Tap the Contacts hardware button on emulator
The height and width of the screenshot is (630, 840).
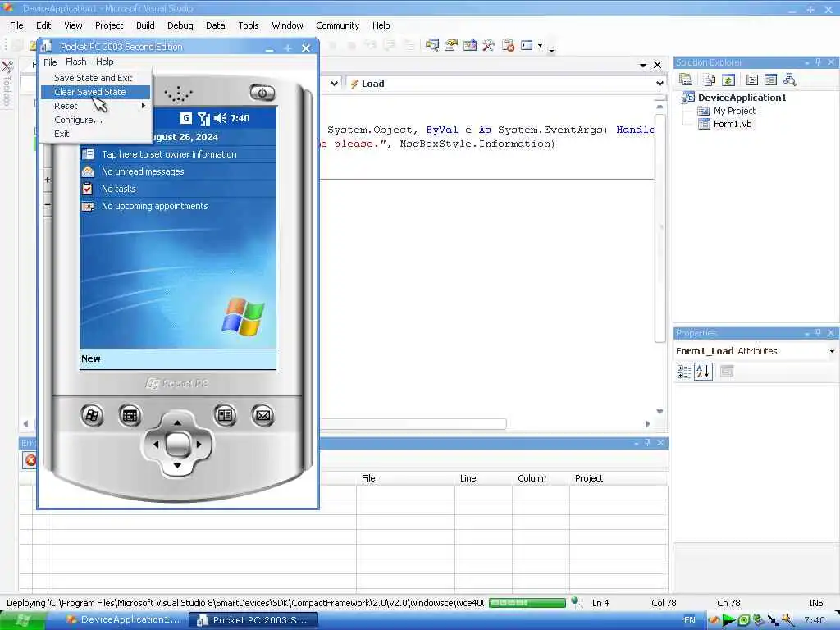pos(225,415)
